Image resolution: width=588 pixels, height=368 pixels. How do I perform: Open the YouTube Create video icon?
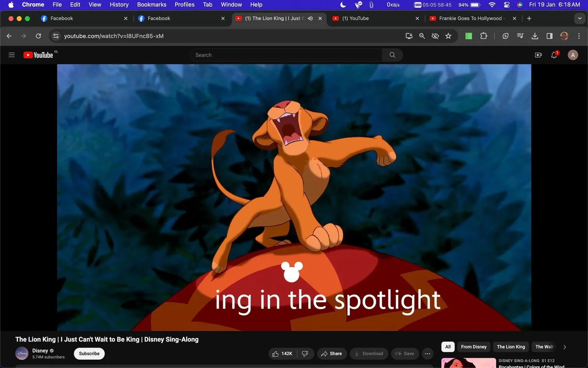click(538, 55)
